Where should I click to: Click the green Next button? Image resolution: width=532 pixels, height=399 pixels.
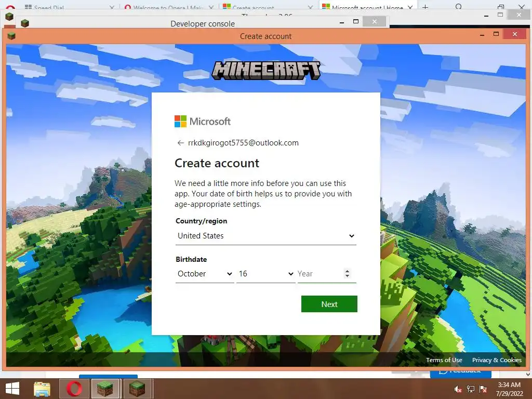329,304
